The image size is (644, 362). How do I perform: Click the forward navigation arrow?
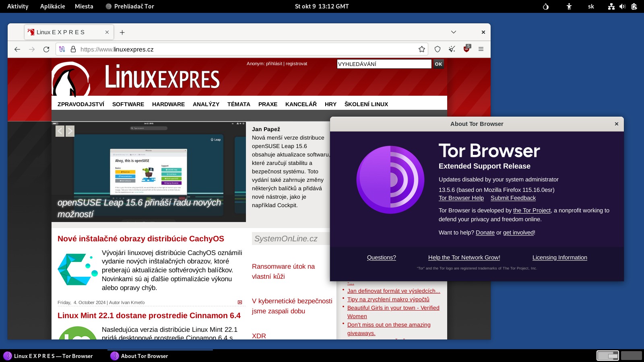[x=32, y=49]
